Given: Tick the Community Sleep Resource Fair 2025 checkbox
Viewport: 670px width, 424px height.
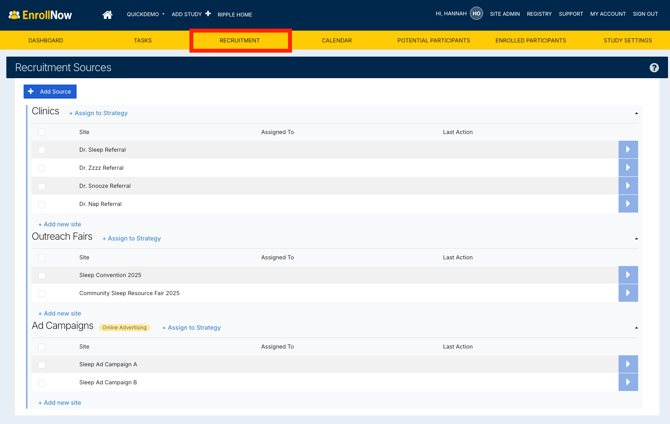Looking at the screenshot, I should click(42, 294).
